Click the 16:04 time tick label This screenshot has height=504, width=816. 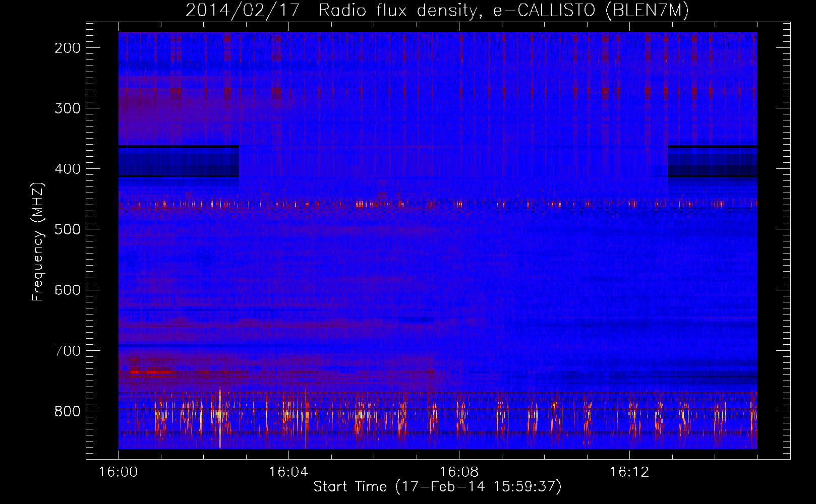coord(289,472)
